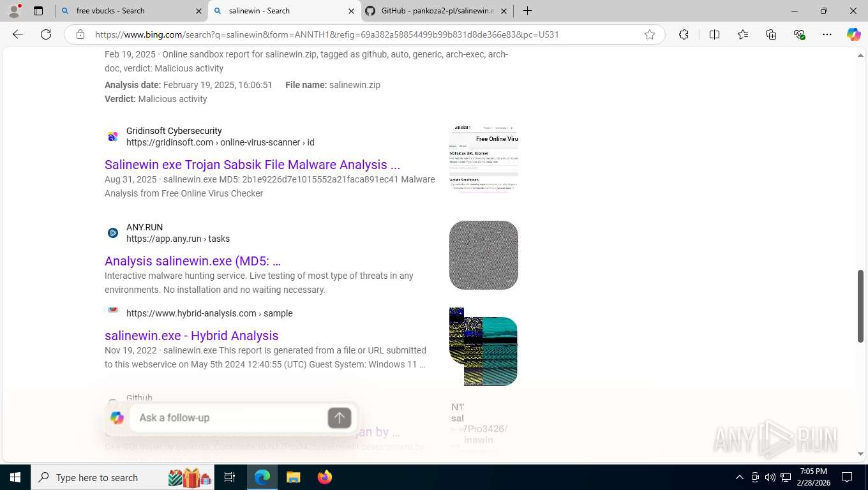Open the Copilot sidebar icon
The image size is (868, 490).
(854, 34)
